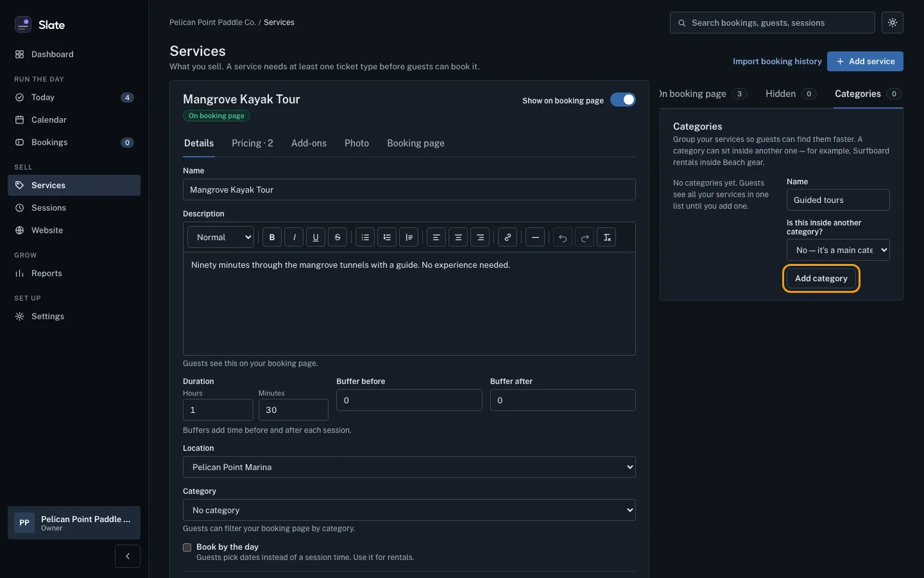This screenshot has height=578, width=924.
Task: Open Import booking history link
Action: click(777, 62)
